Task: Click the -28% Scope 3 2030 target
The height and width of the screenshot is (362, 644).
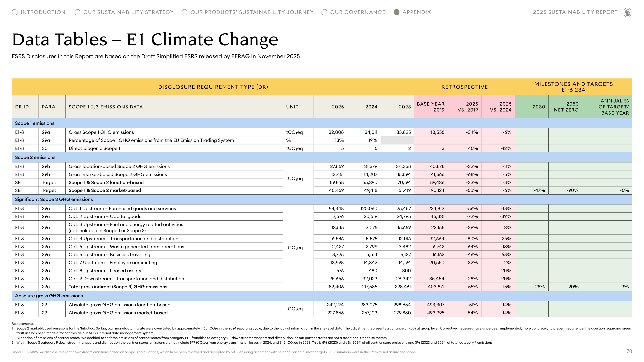Action: [x=539, y=287]
